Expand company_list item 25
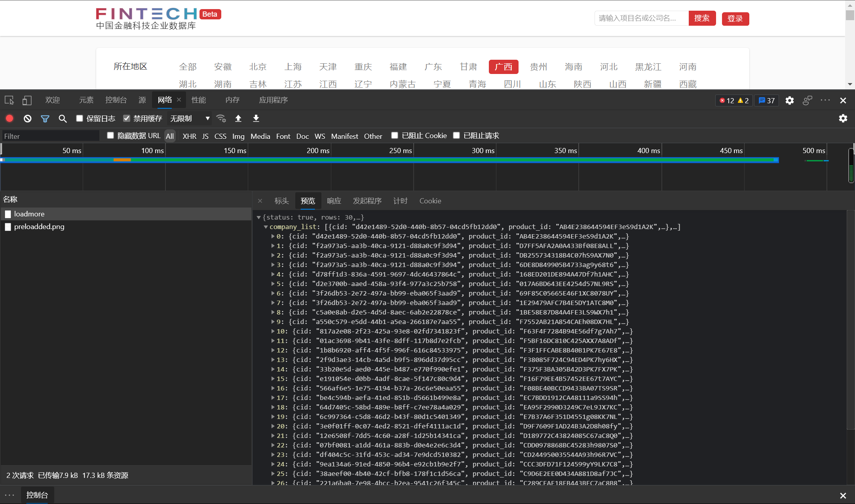The image size is (855, 504). point(273,474)
